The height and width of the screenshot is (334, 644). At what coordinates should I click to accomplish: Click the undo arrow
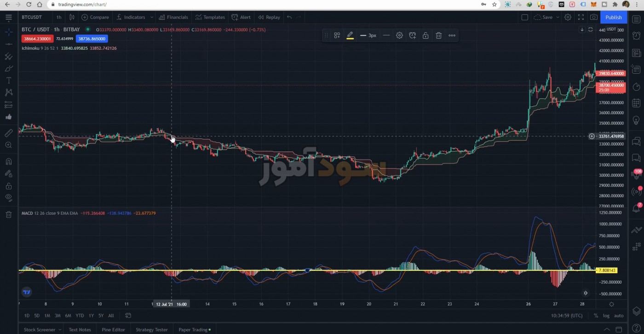289,17
